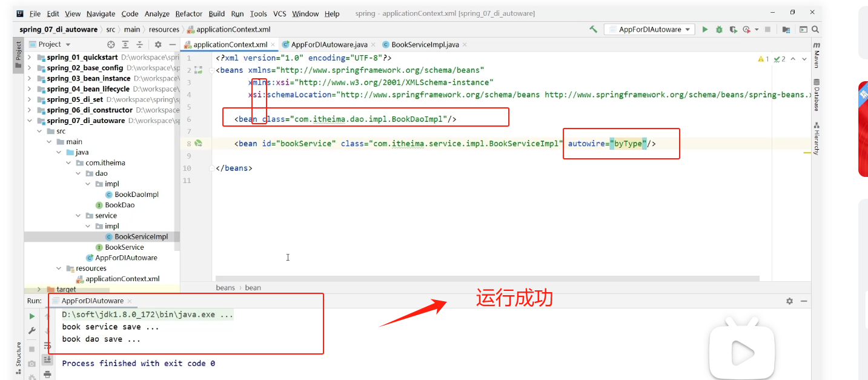Select AppForDIAutoware class in tree

point(126,258)
